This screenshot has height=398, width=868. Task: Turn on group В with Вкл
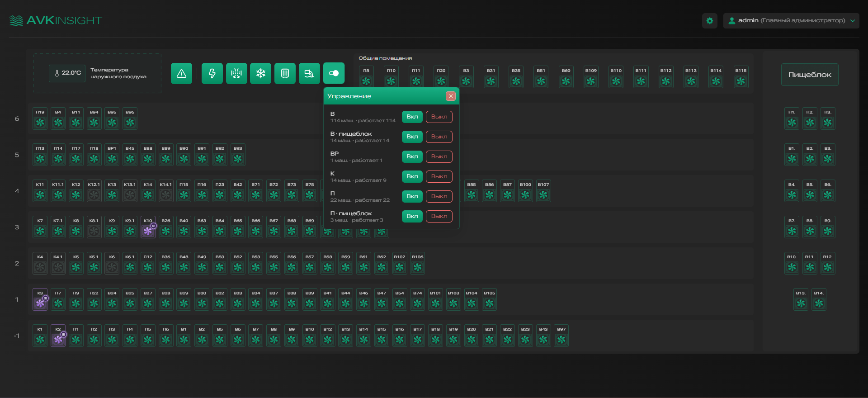coord(412,117)
